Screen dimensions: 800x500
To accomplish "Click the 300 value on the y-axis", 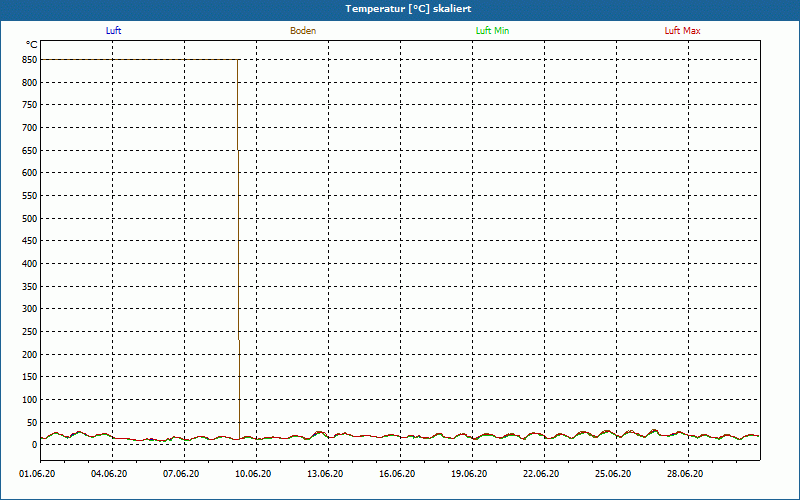I will pos(30,309).
